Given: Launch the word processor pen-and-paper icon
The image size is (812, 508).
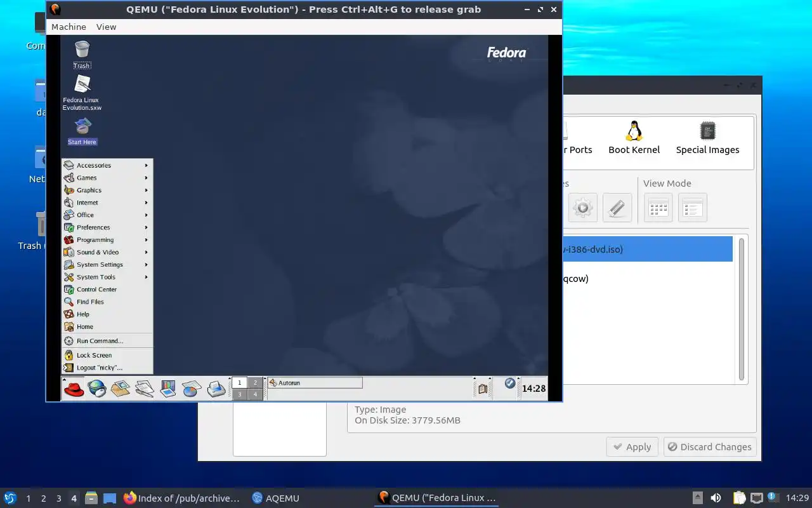Looking at the screenshot, I should (145, 388).
